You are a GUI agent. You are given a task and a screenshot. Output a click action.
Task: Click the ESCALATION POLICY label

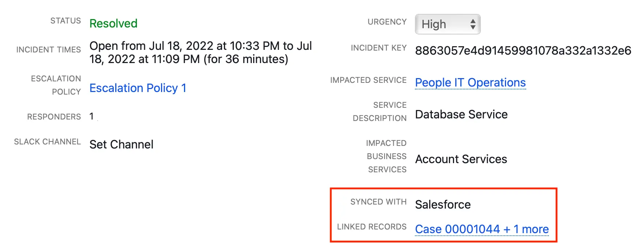click(56, 85)
